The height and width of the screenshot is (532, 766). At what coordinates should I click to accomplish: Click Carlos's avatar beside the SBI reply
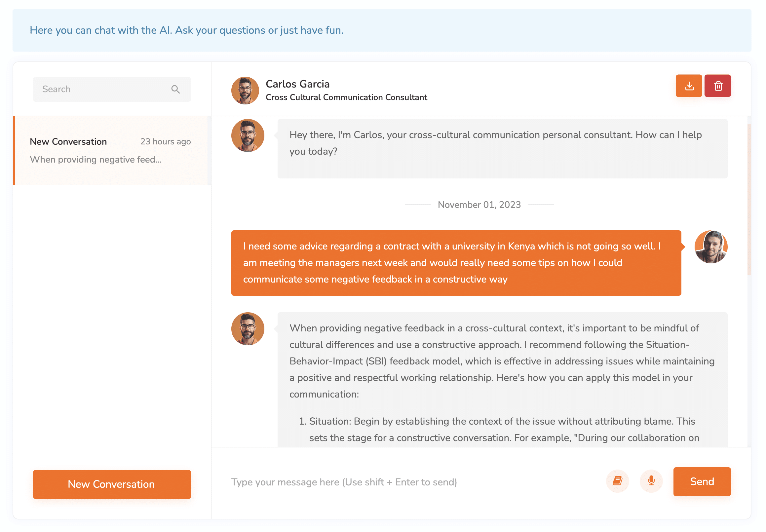click(x=248, y=329)
